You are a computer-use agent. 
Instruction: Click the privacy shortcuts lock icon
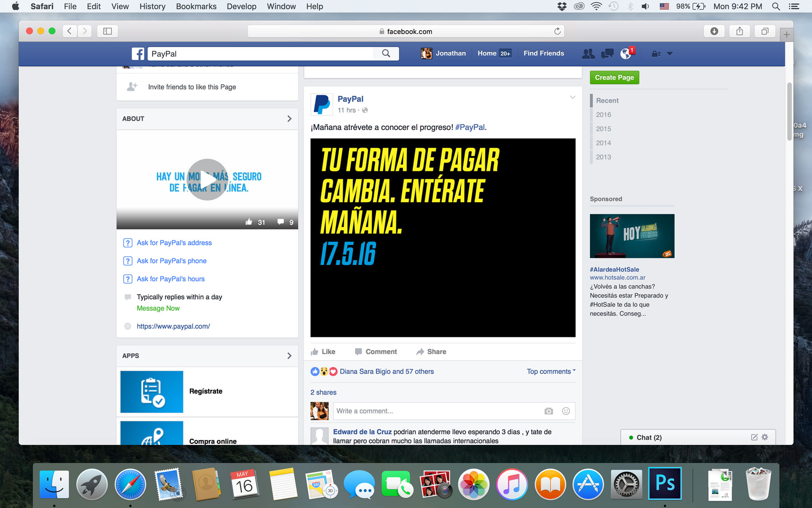click(x=656, y=54)
